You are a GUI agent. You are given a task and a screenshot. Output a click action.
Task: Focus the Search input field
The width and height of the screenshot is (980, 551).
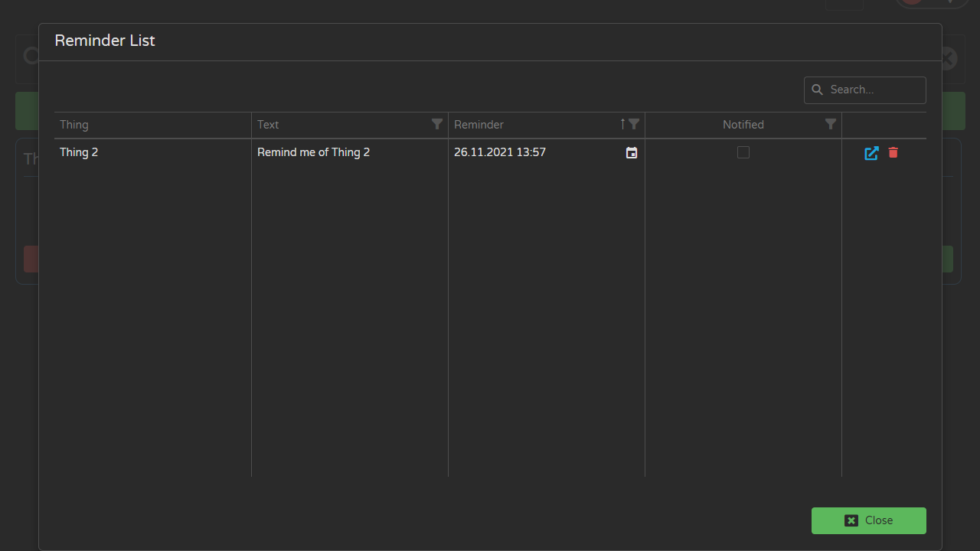(865, 90)
